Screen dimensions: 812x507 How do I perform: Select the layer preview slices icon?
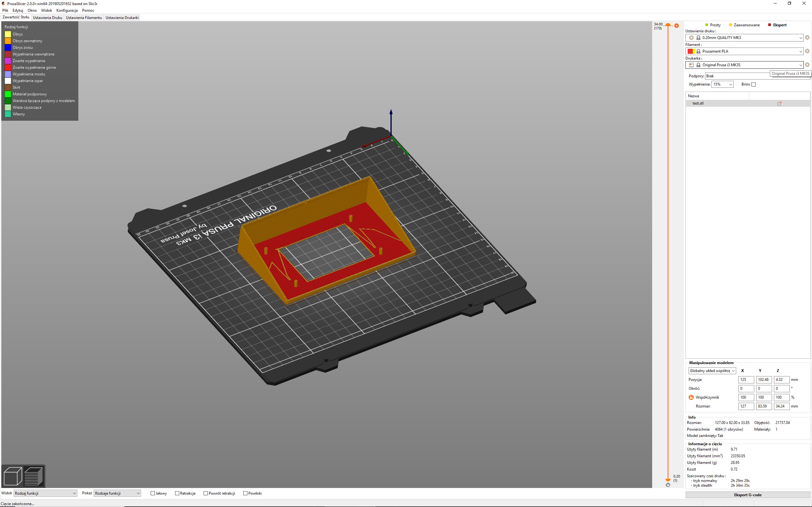pos(34,476)
